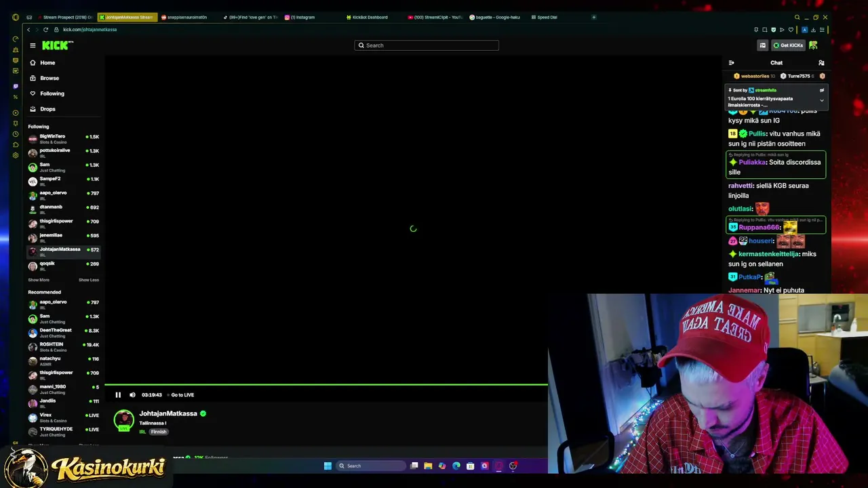Click the heart bookmark icon
This screenshot has width=868, height=488.
point(791,30)
